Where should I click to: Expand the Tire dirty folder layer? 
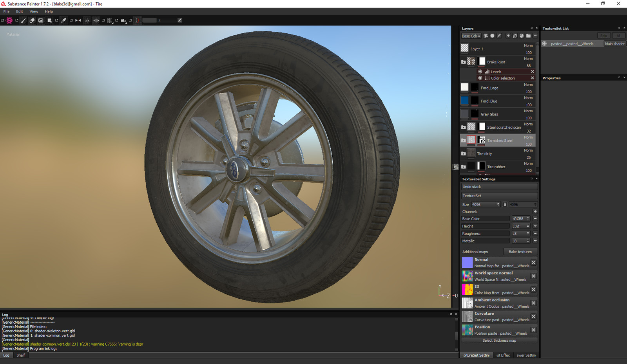464,153
